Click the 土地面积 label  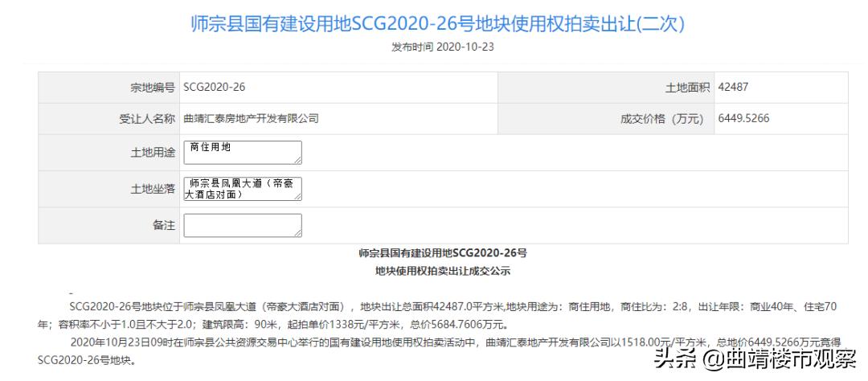(x=687, y=88)
